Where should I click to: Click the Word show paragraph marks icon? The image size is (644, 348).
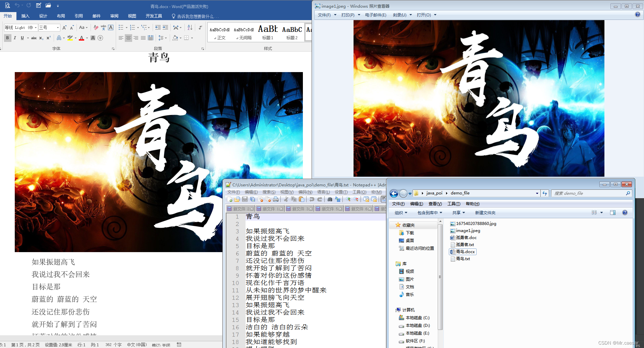click(x=200, y=27)
